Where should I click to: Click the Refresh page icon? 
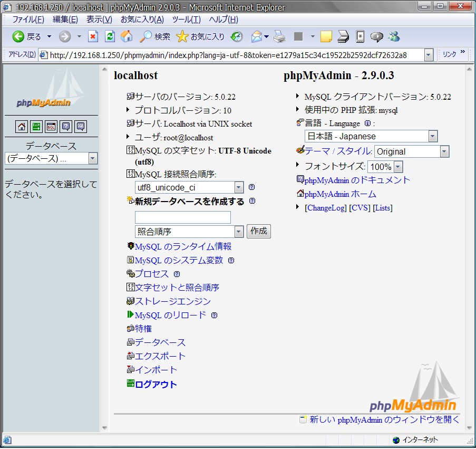click(110, 37)
